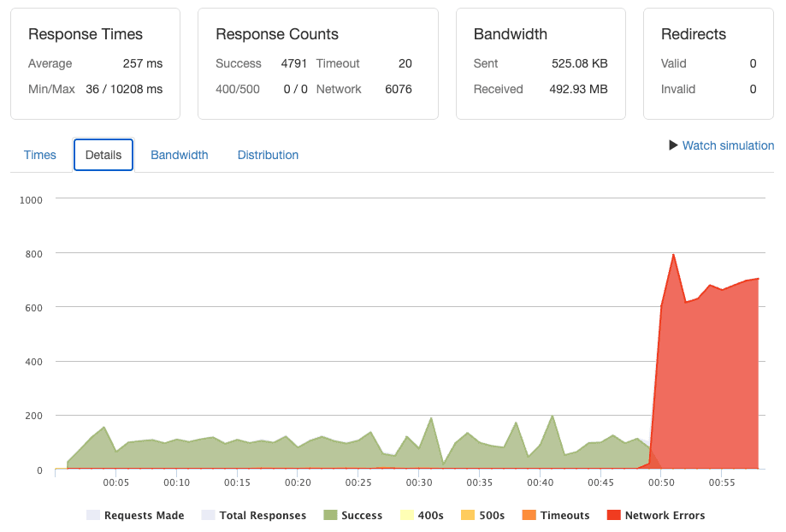Click the Response Times summary card
Image resolution: width=786 pixels, height=532 pixels.
[x=95, y=63]
